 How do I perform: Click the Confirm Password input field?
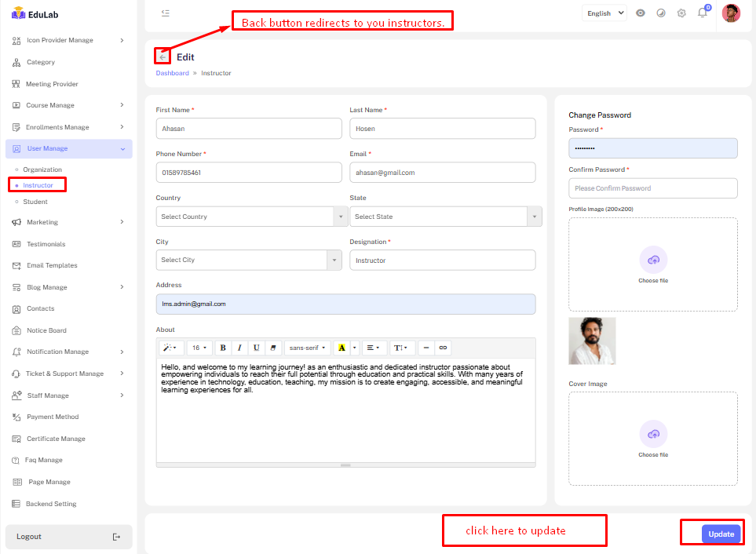pyautogui.click(x=652, y=188)
